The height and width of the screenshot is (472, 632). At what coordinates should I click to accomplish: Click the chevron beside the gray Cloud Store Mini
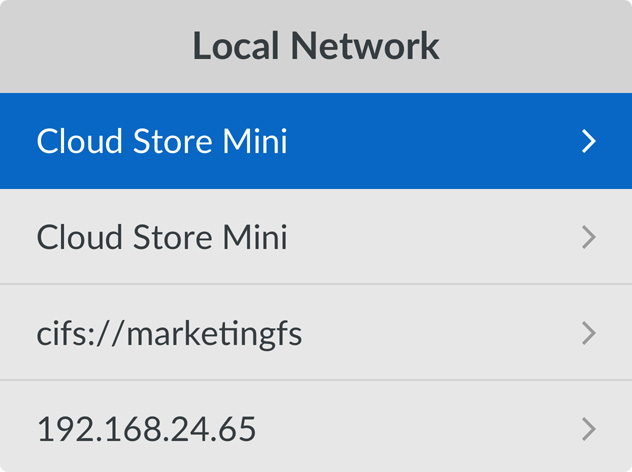point(589,237)
